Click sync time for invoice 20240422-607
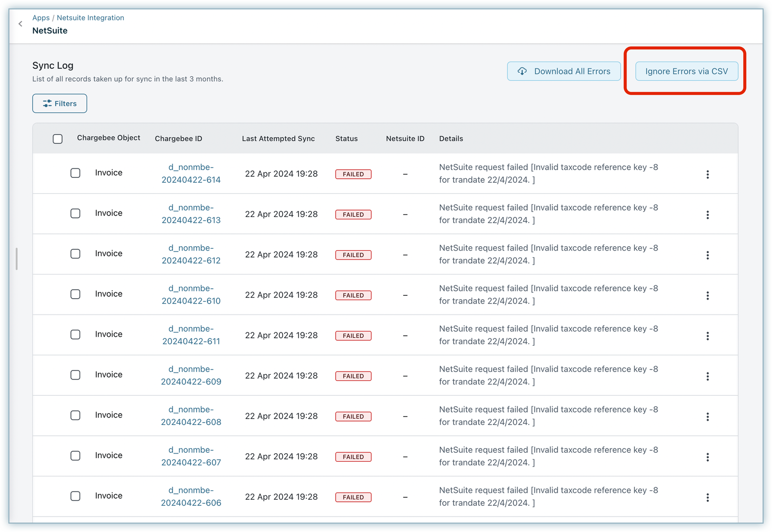Screen dimensions: 772x532 [281, 456]
